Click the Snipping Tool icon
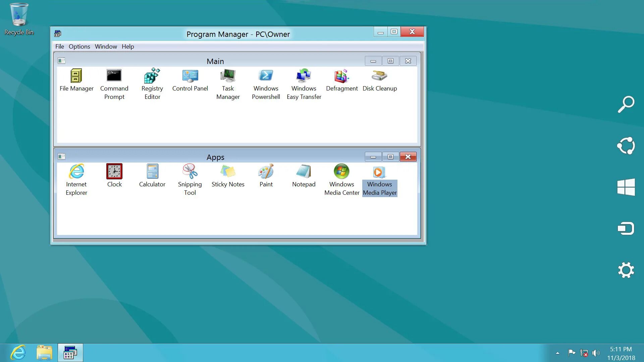Viewport: 644px width, 362px height. [x=190, y=172]
